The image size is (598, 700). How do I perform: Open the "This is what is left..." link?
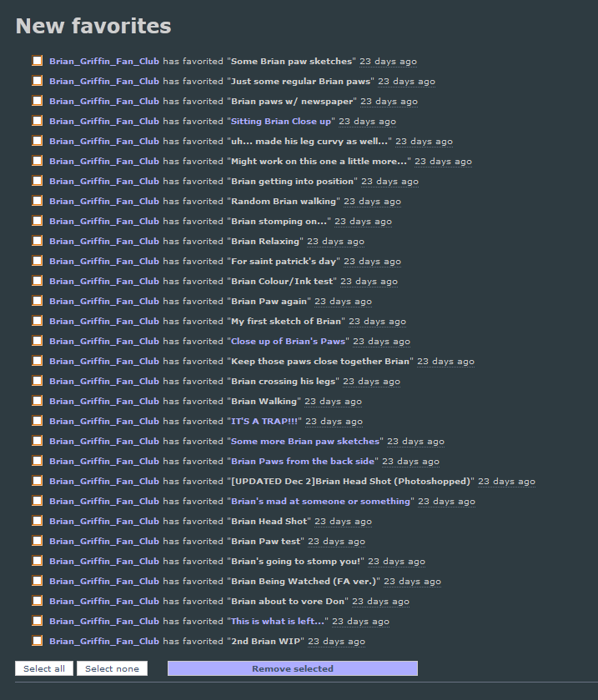[x=278, y=621]
